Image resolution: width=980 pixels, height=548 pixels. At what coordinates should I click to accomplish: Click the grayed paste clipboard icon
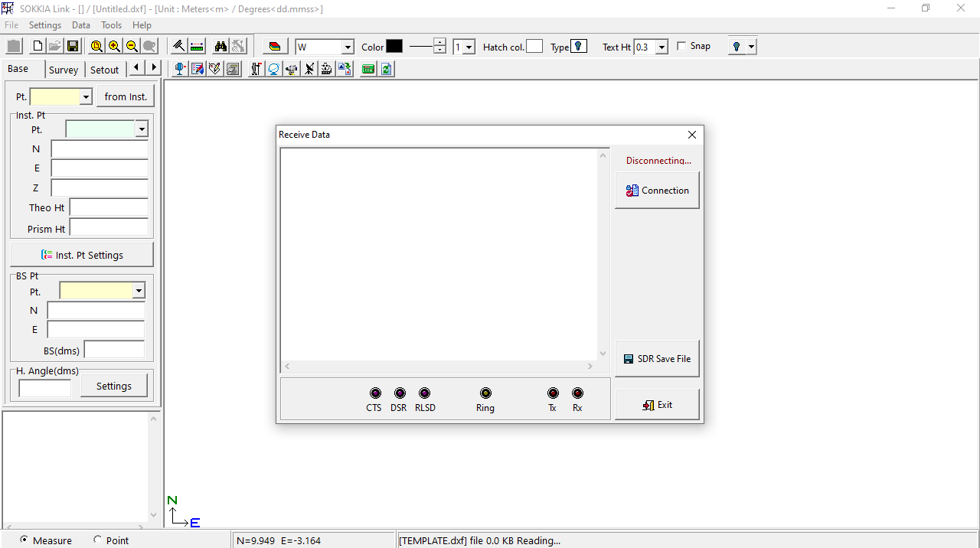click(x=14, y=46)
